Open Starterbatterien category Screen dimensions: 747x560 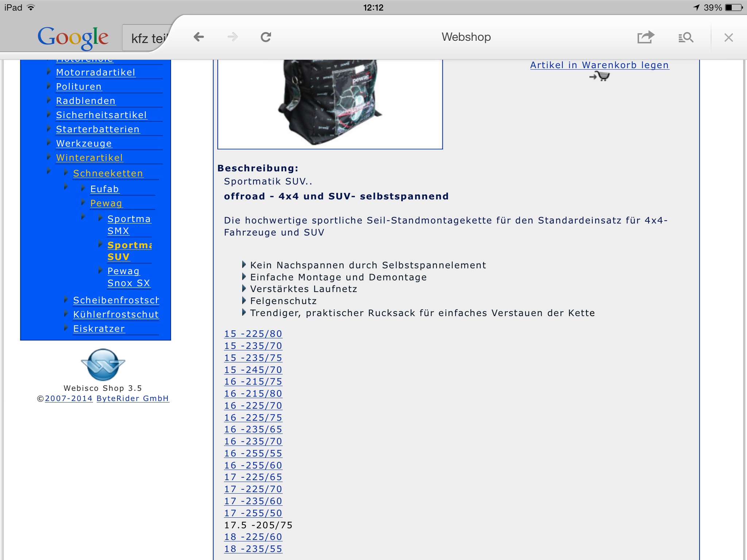98,129
